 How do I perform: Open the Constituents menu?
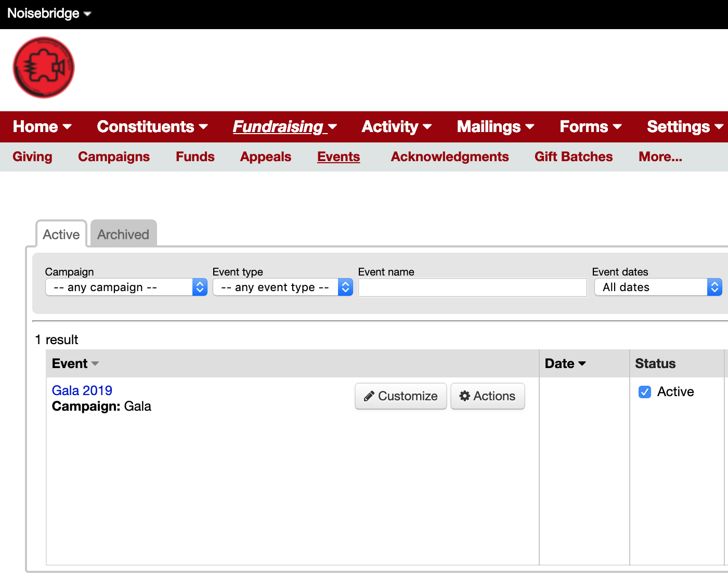152,127
